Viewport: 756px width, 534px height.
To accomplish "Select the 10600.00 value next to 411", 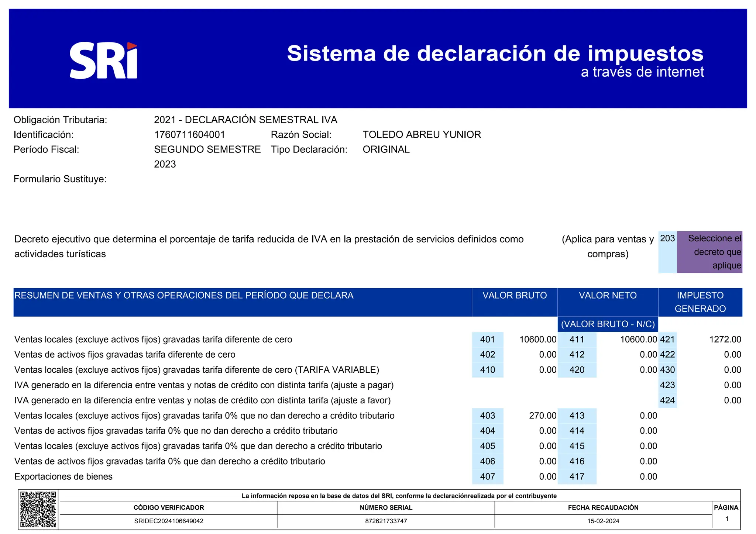I will pyautogui.click(x=638, y=340).
